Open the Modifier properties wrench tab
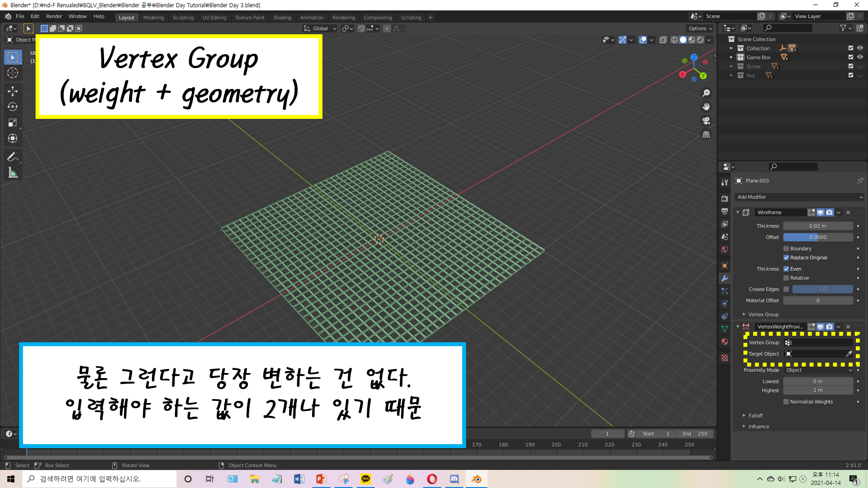Screen dimensions: 868x488 [x=724, y=278]
